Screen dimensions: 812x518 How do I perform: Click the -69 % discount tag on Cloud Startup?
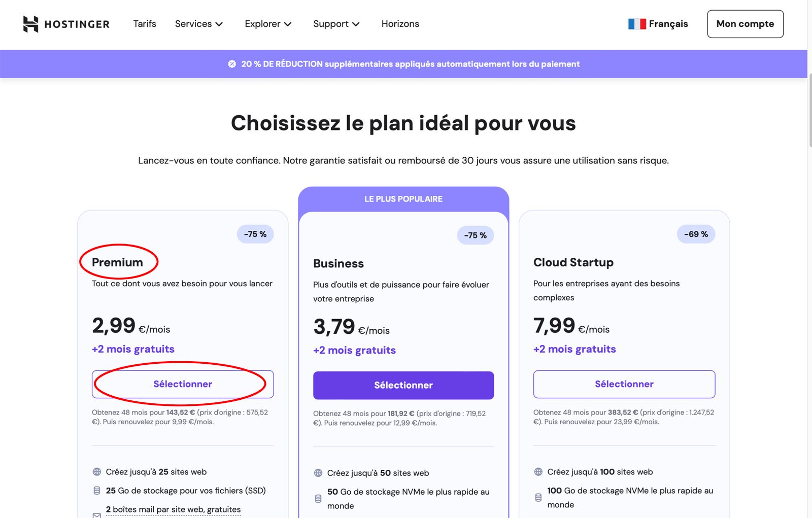695,234
